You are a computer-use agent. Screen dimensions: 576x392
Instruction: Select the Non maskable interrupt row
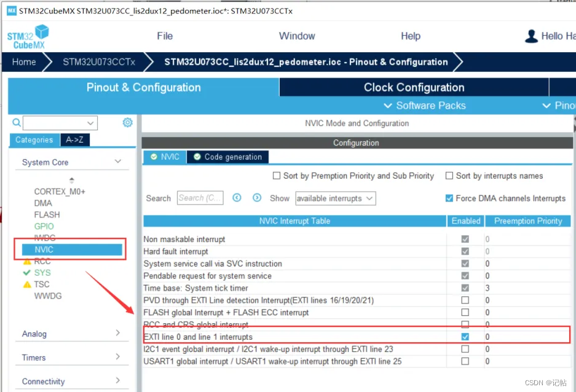tap(357, 239)
